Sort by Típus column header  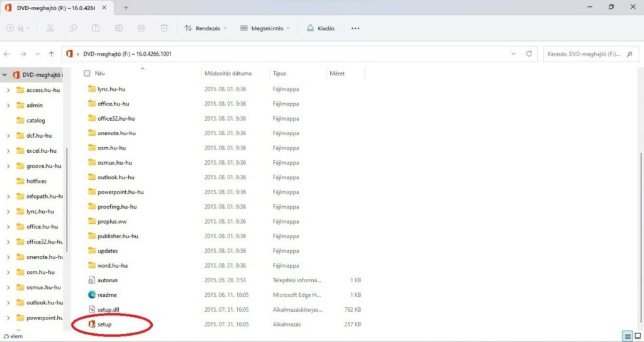coord(279,74)
